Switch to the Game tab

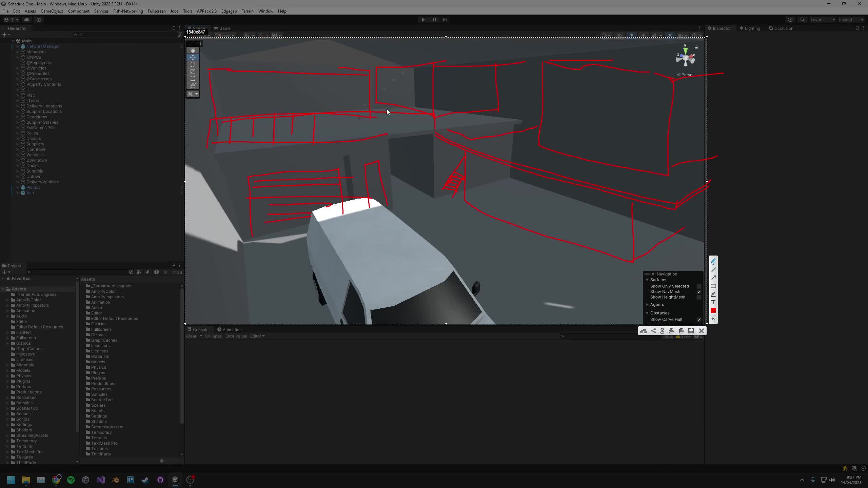click(x=222, y=28)
